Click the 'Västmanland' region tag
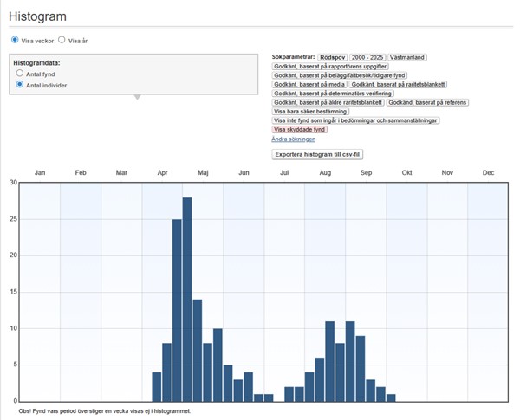Screen dimensions: 520x420 pyautogui.click(x=407, y=57)
